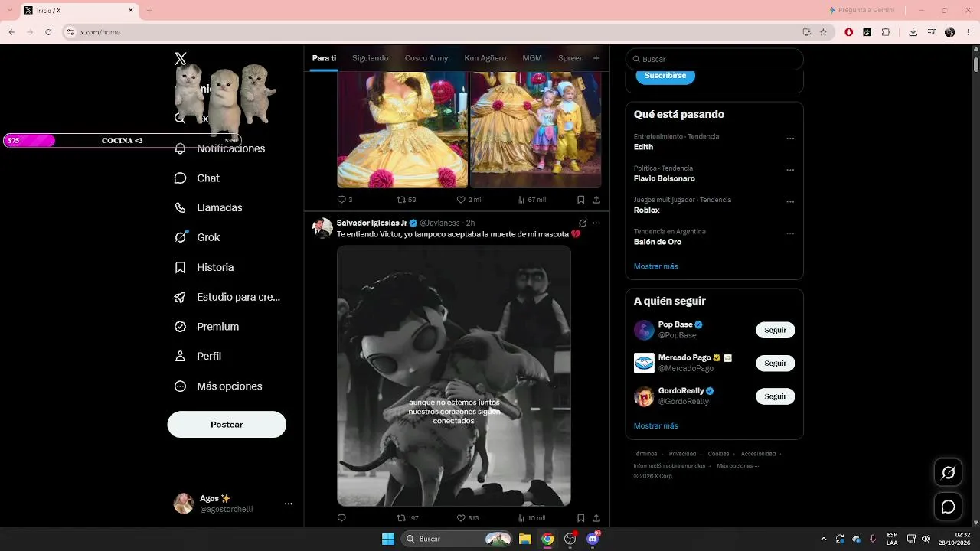Open the Grok icon on Salvador's post
Image resolution: width=980 pixels, height=551 pixels.
(583, 223)
